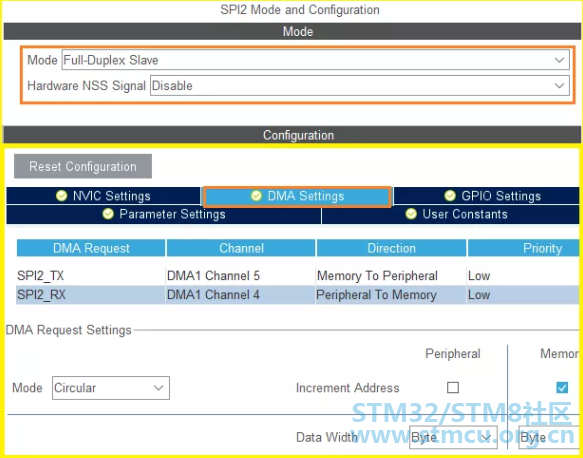Click the green check icon on NVIC Settings
Viewport: 583px width, 458px height.
61,196
